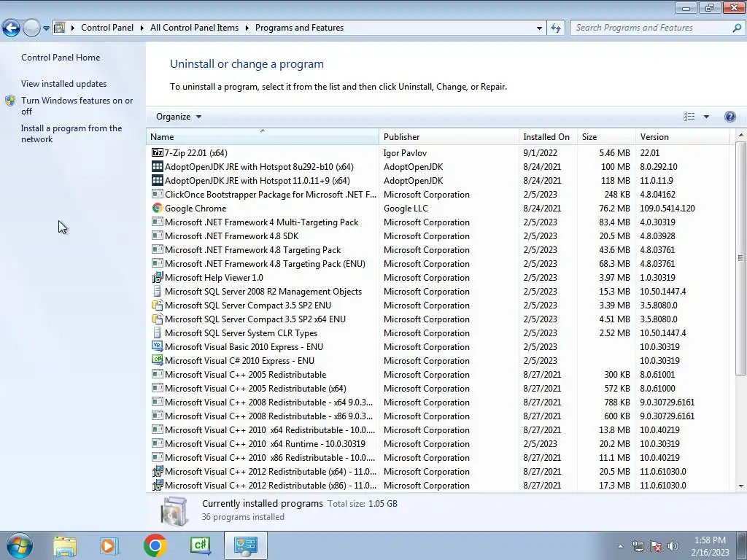
Task: Open Turn Windows features on or off
Action: point(77,106)
